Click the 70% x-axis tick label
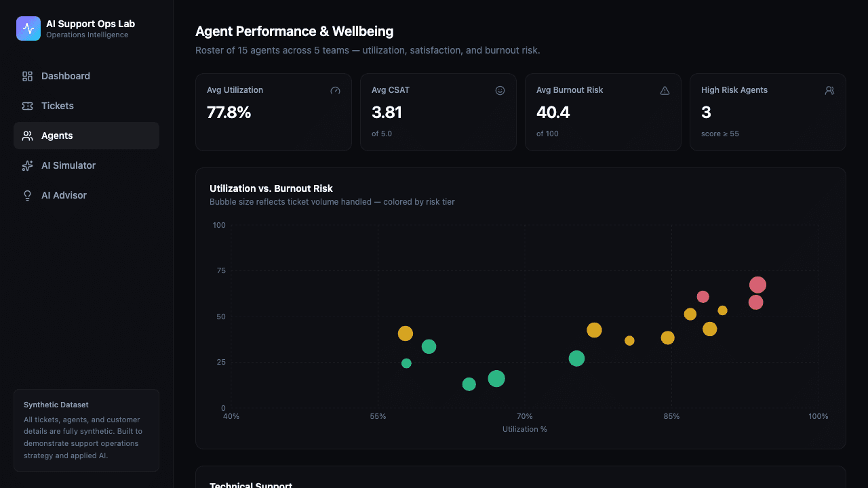 (x=524, y=416)
